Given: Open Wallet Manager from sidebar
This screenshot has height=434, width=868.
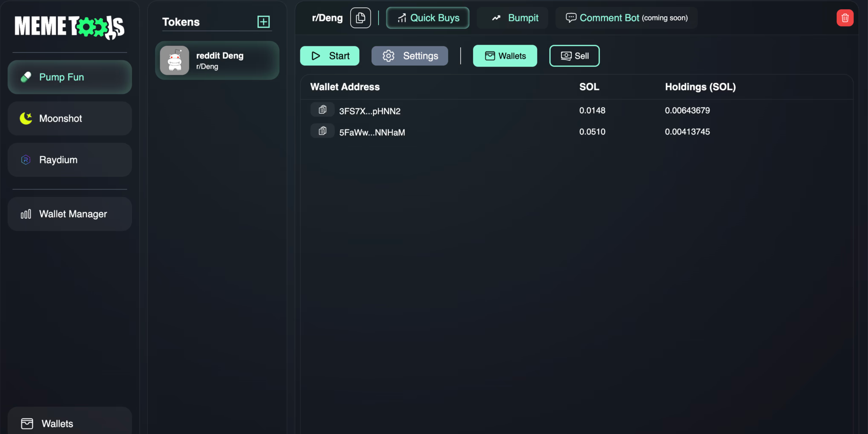Looking at the screenshot, I should (70, 214).
